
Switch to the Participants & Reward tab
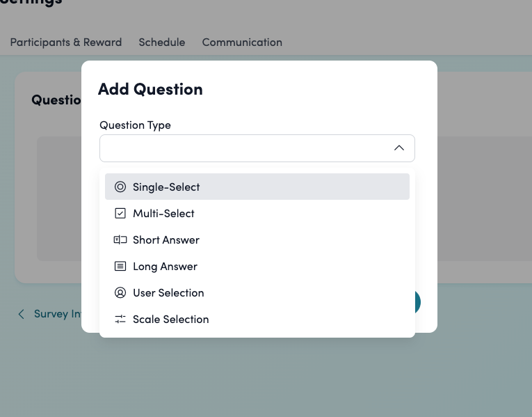65,42
